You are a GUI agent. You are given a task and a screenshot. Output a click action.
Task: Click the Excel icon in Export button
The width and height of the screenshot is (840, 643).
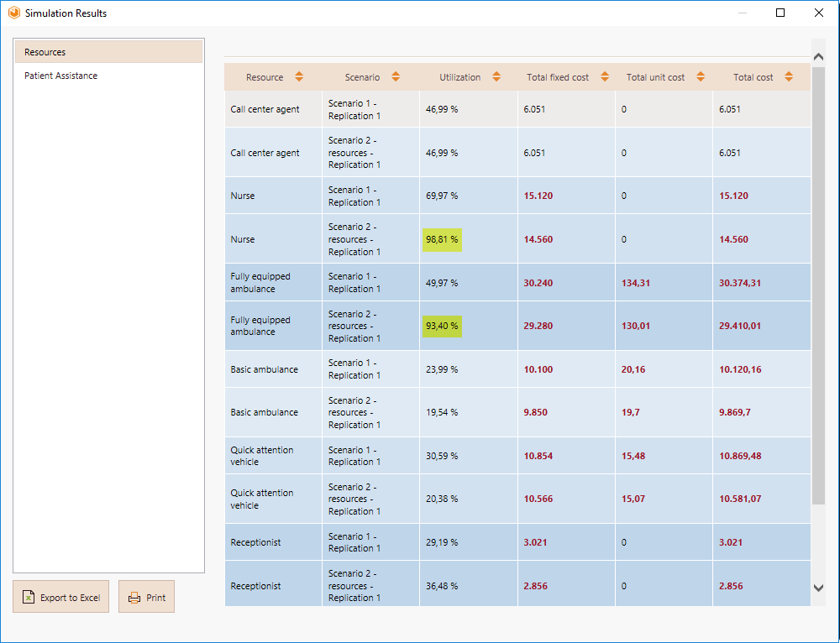point(29,597)
